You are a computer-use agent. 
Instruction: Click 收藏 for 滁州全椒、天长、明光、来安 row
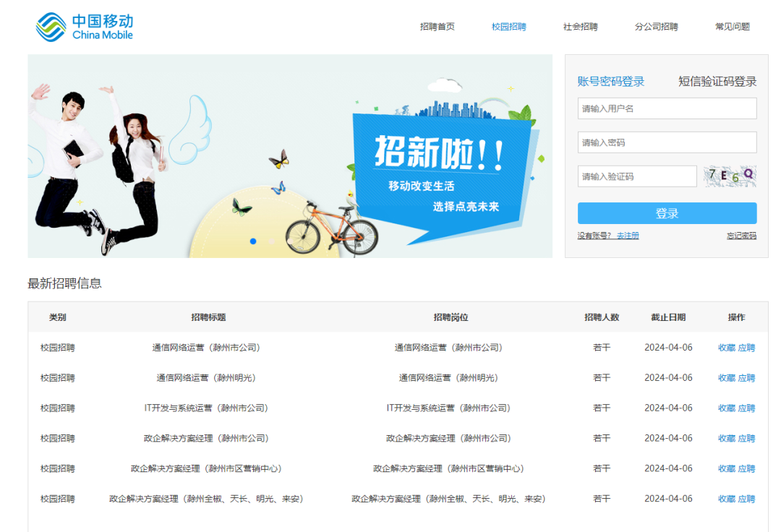click(x=726, y=499)
